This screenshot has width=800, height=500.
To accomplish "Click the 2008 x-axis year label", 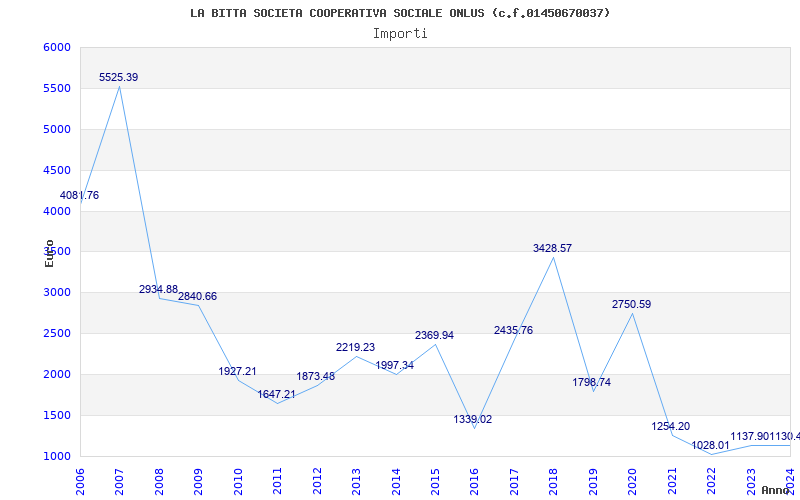I will [x=159, y=482].
